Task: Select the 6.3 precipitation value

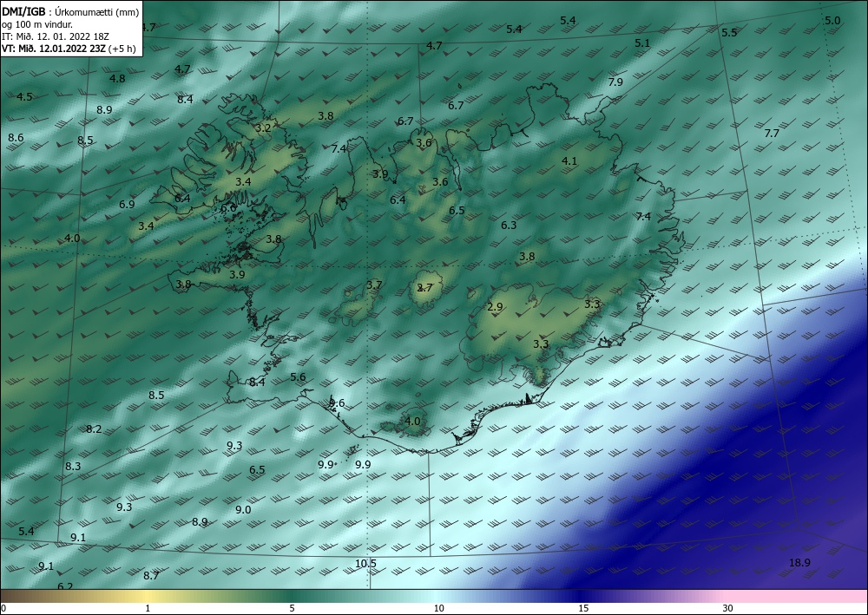Action: [509, 225]
